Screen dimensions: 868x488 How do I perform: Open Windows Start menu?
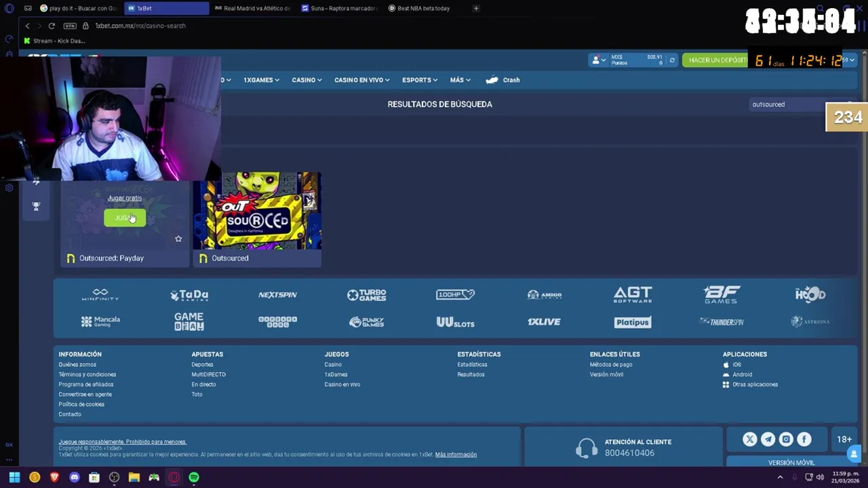tap(14, 477)
